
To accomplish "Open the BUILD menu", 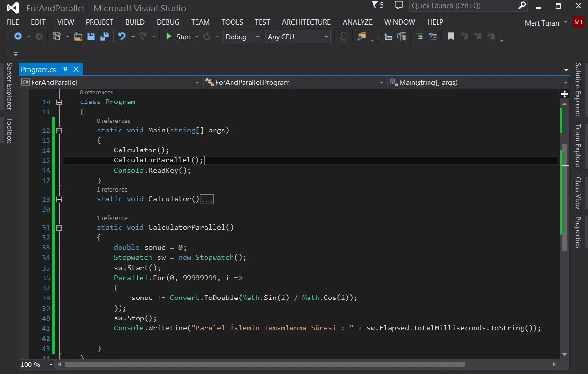I will 135,22.
